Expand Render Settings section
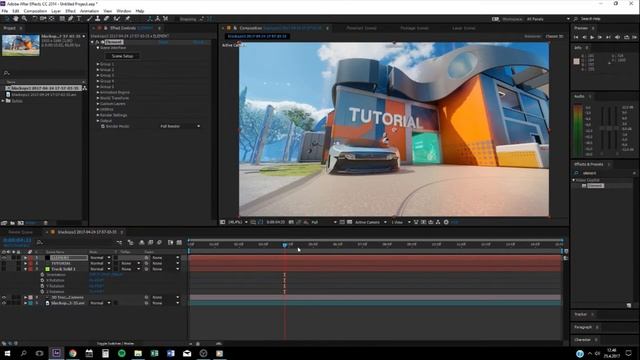This screenshot has width=640, height=360. [98, 116]
